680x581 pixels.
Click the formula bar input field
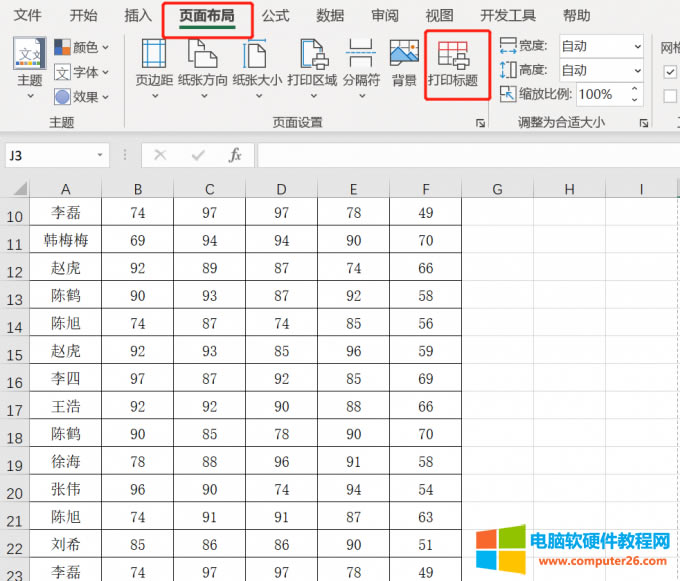point(460,155)
